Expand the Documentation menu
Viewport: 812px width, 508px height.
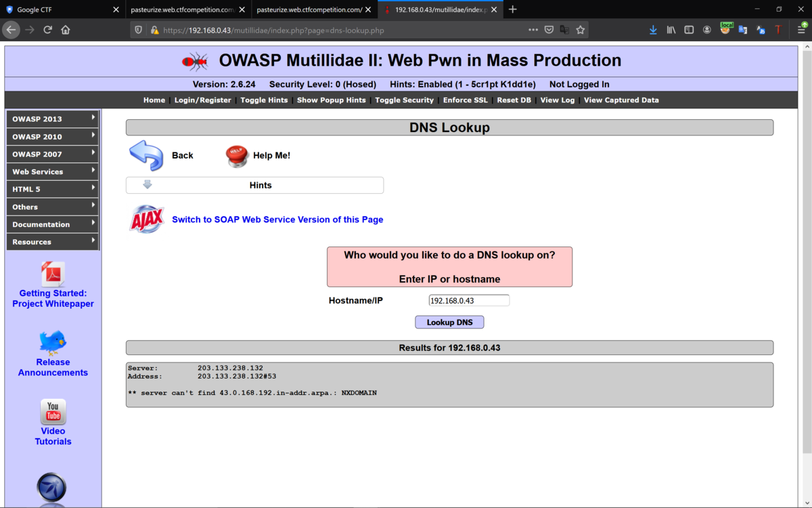tap(53, 224)
